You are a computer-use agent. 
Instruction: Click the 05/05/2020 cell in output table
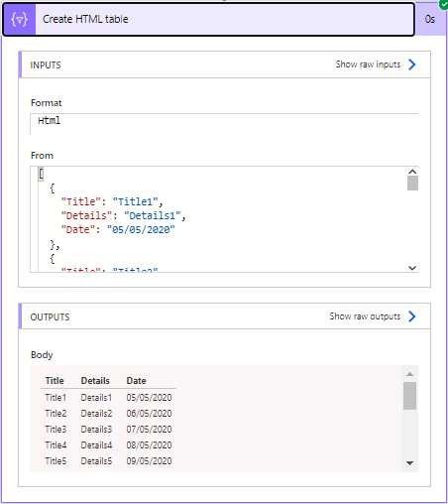click(149, 398)
